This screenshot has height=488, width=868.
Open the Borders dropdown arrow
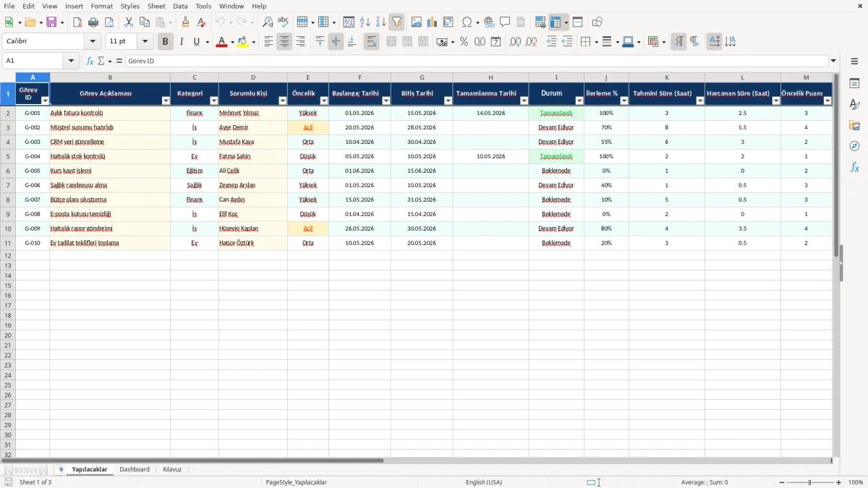[x=595, y=42]
